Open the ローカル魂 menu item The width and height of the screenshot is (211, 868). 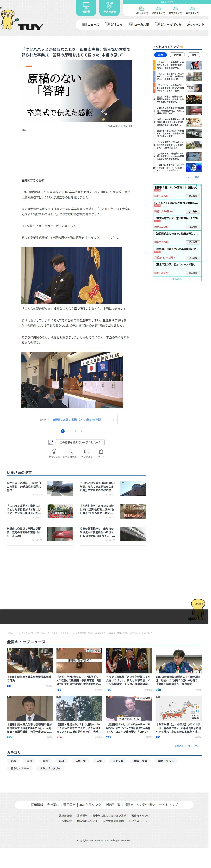[x=139, y=25]
